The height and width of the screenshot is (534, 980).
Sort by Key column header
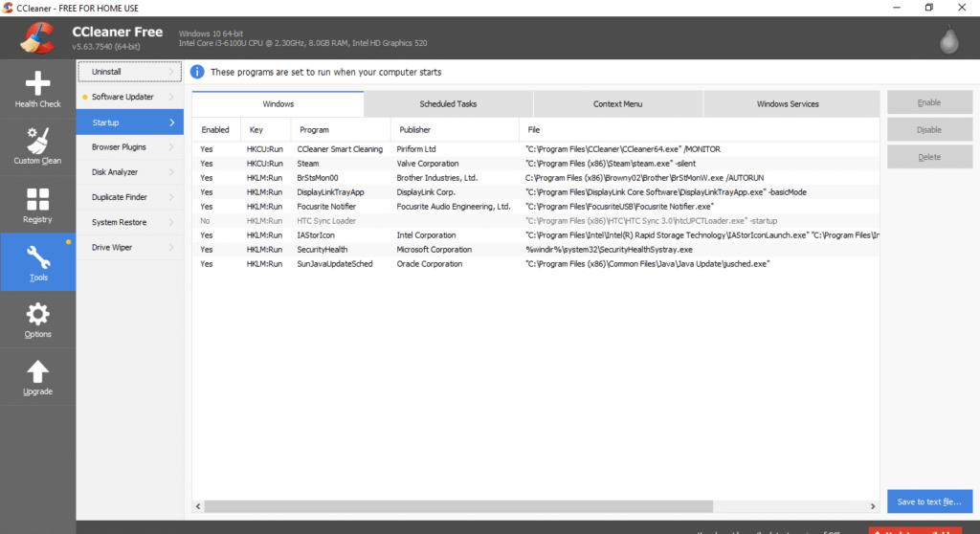(x=265, y=129)
